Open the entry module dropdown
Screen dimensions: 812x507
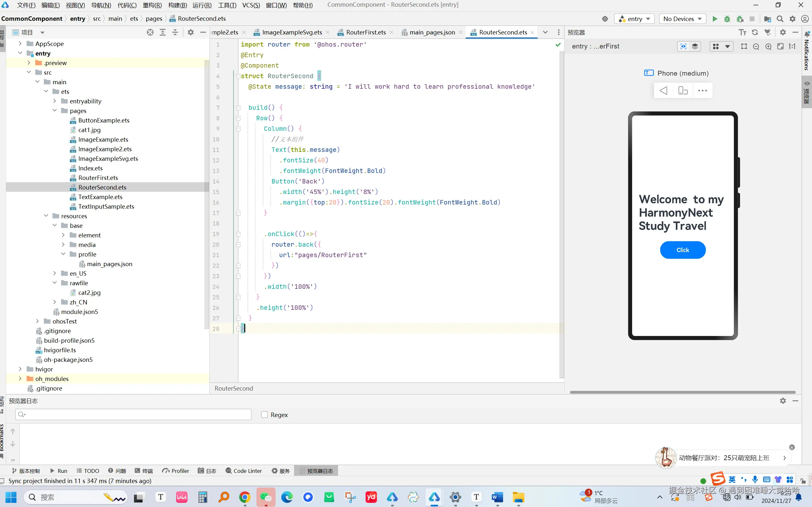click(635, 19)
